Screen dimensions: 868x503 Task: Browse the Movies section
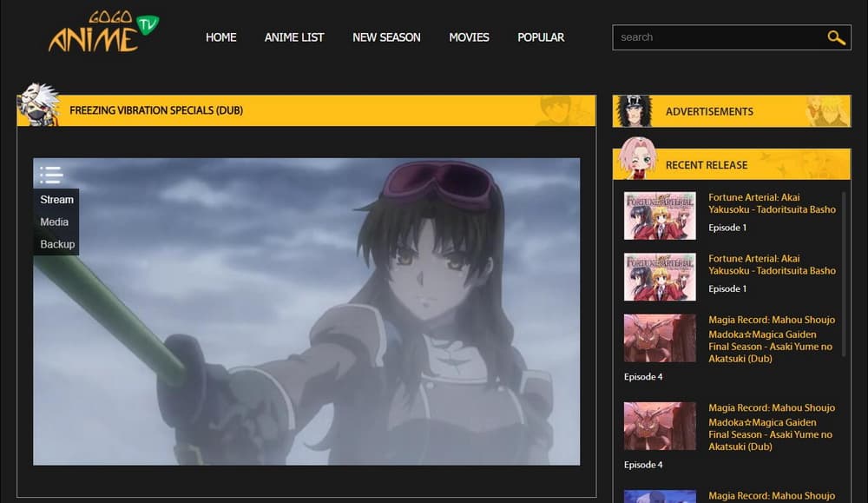pyautogui.click(x=469, y=37)
